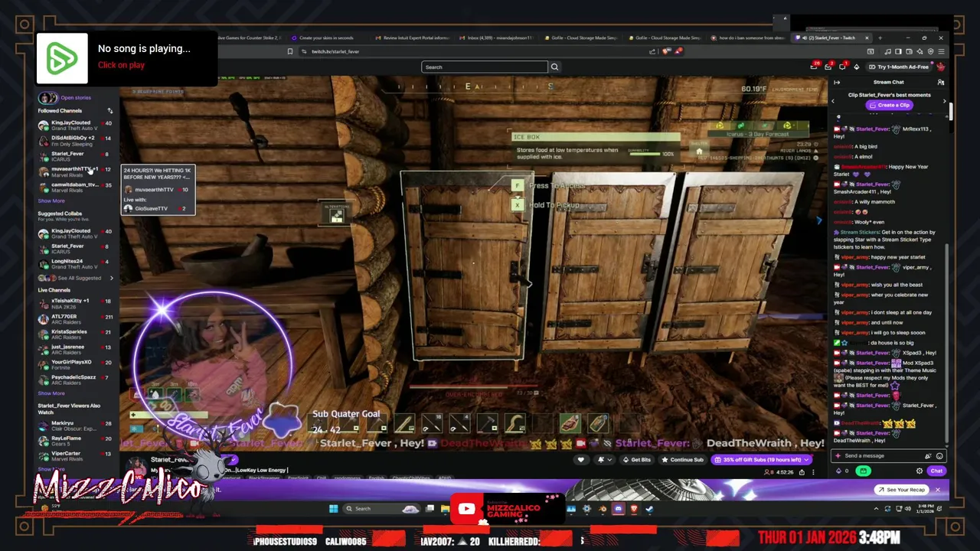Dismiss the See Your Recap banner
The height and width of the screenshot is (551, 980).
(937, 490)
